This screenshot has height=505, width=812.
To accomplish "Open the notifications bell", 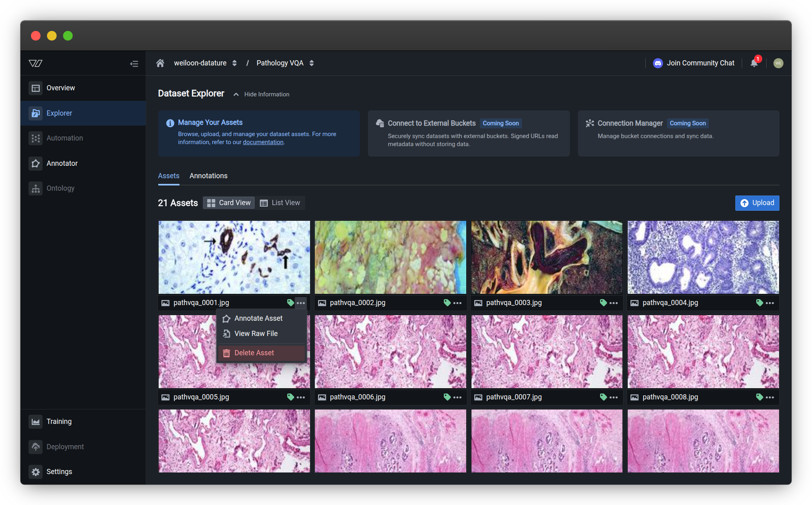I will point(754,63).
